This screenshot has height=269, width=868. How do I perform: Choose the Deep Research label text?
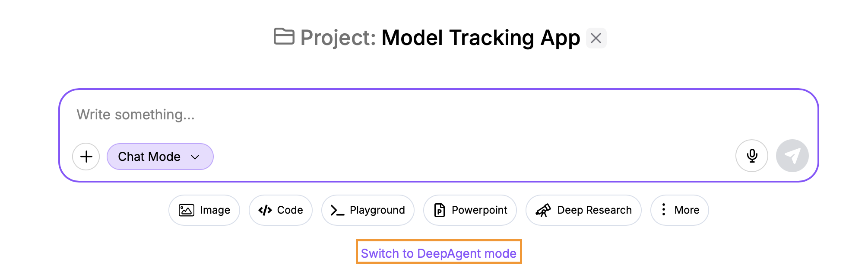594,210
